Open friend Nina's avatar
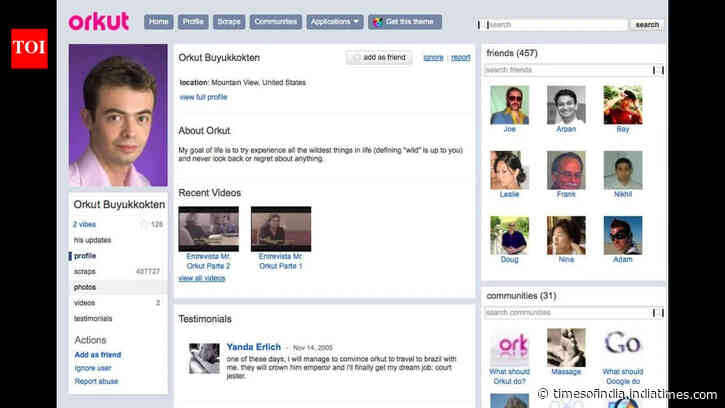The width and height of the screenshot is (725, 408). pos(566,235)
